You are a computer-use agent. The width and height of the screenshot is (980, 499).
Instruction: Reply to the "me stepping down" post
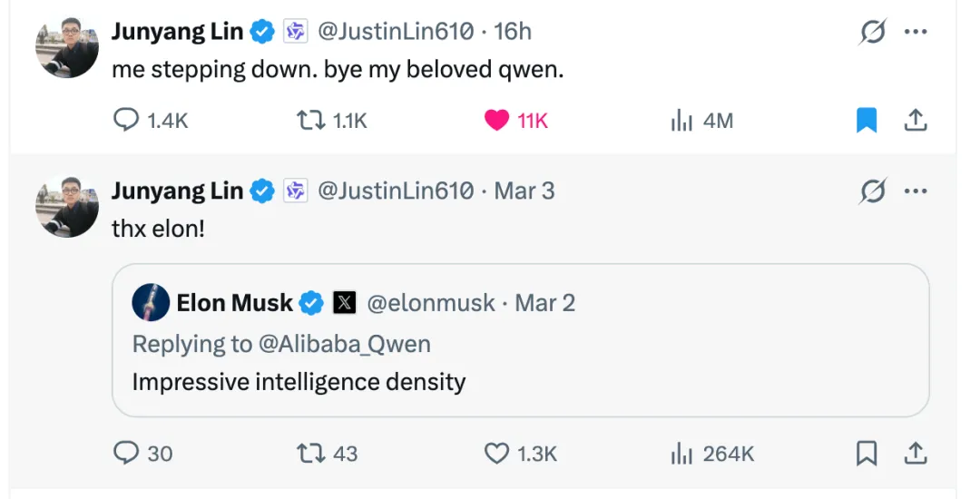[127, 120]
